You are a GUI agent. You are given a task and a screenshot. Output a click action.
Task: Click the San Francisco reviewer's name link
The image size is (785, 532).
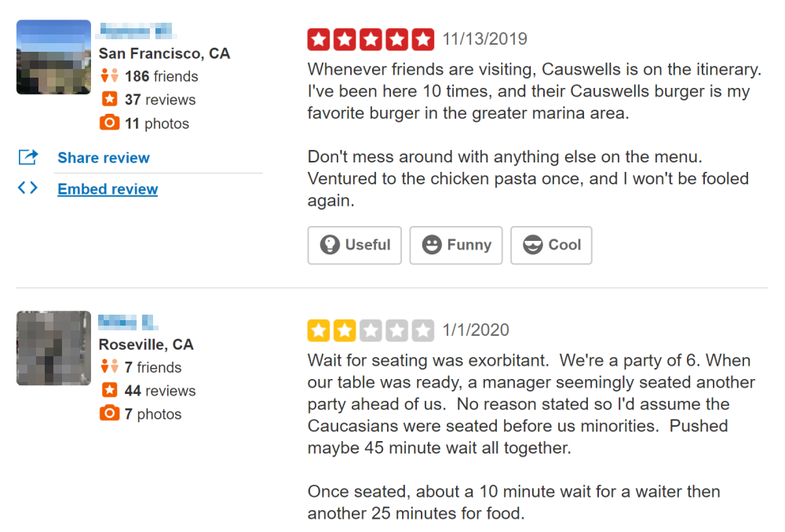136,31
